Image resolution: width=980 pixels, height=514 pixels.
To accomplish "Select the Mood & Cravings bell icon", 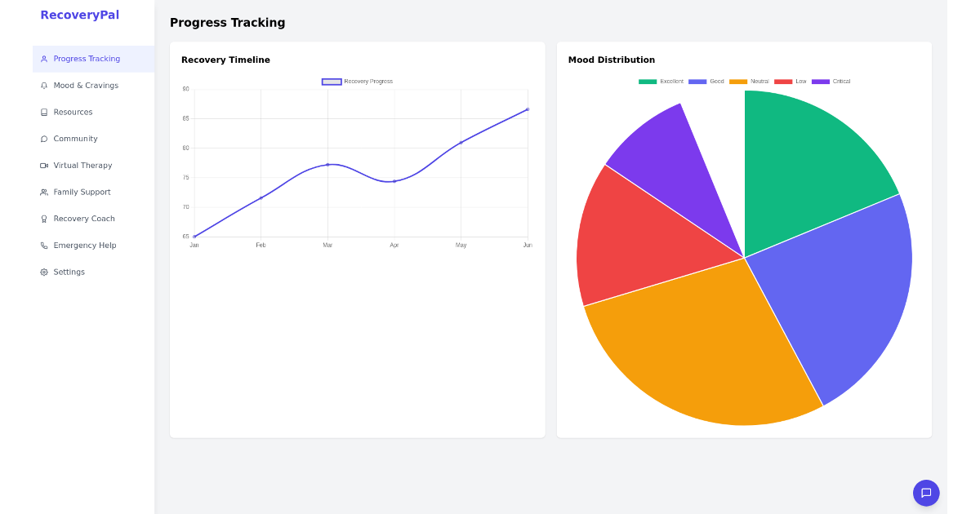I will click(43, 85).
